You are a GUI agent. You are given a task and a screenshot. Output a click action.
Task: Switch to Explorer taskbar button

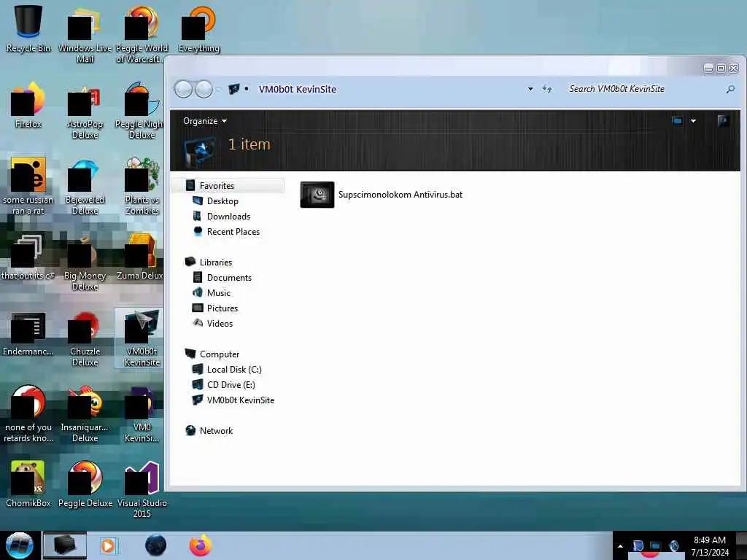pyautogui.click(x=65, y=545)
